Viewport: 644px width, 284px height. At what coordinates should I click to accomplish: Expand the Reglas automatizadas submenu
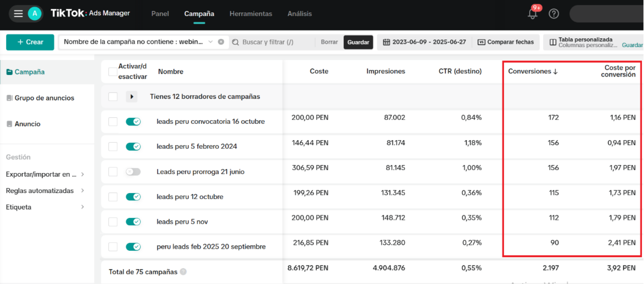pyautogui.click(x=82, y=191)
